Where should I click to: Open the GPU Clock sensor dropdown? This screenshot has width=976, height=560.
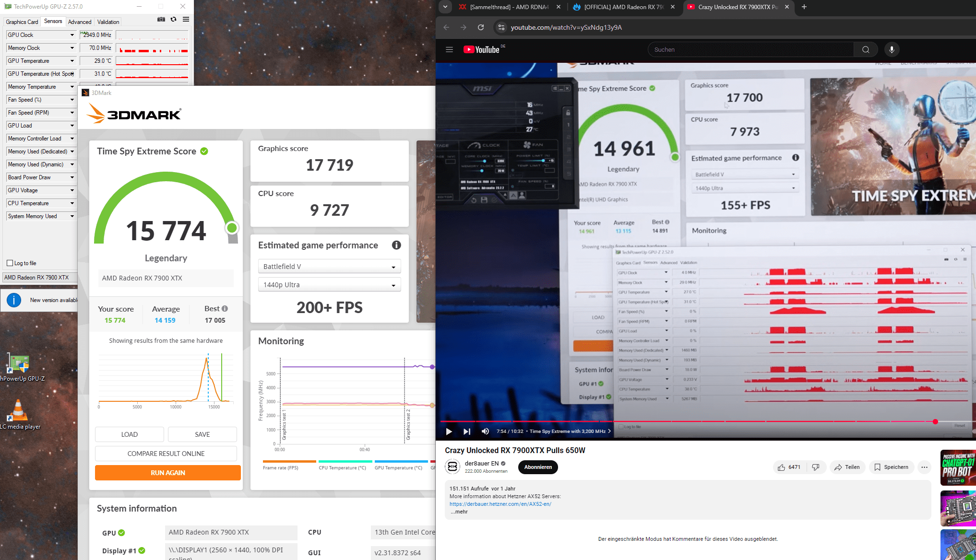tap(72, 35)
